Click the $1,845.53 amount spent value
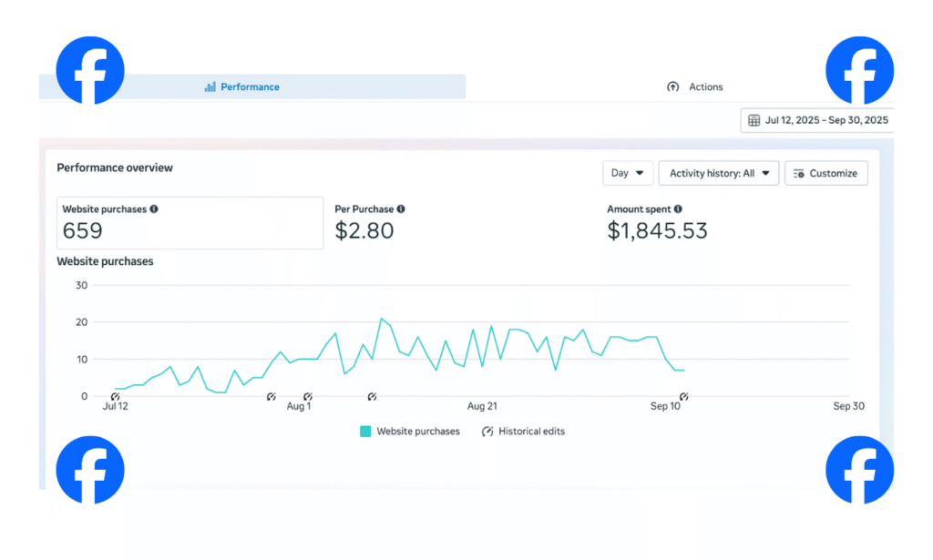Viewport: 933px width, 560px height. pos(657,230)
